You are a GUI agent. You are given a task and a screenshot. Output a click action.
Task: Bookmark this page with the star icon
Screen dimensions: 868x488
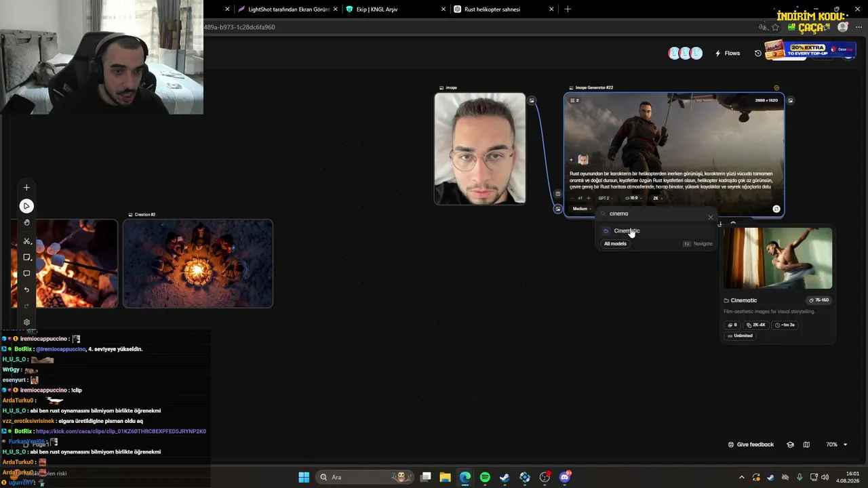[x=775, y=27]
